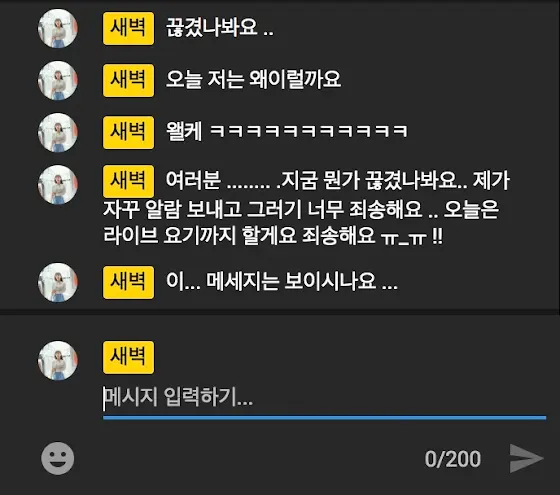560x495 pixels.
Task: Select the '새벽' name badge on '웰케' message
Action: pos(129,132)
